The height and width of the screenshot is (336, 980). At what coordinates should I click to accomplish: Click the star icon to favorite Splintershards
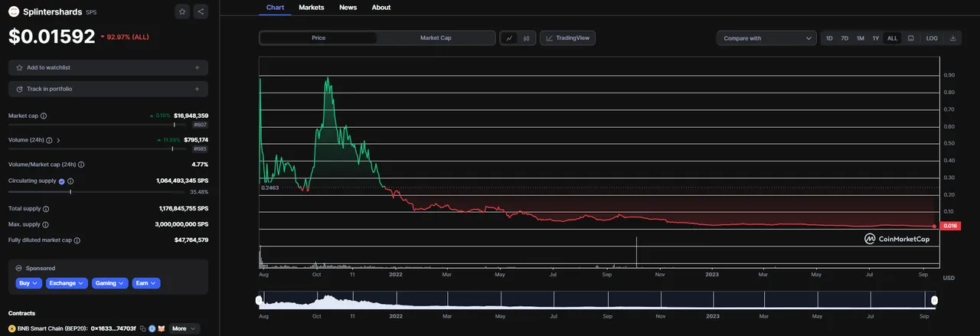(181, 11)
